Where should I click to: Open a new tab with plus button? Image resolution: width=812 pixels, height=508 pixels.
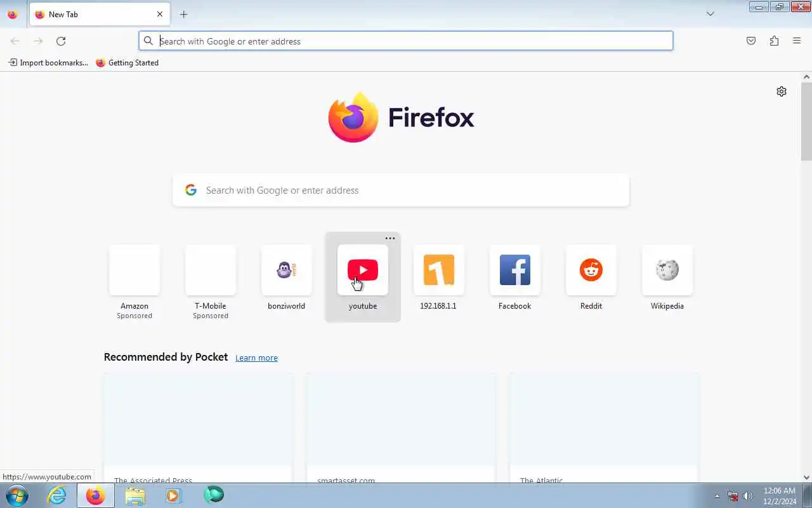point(183,14)
